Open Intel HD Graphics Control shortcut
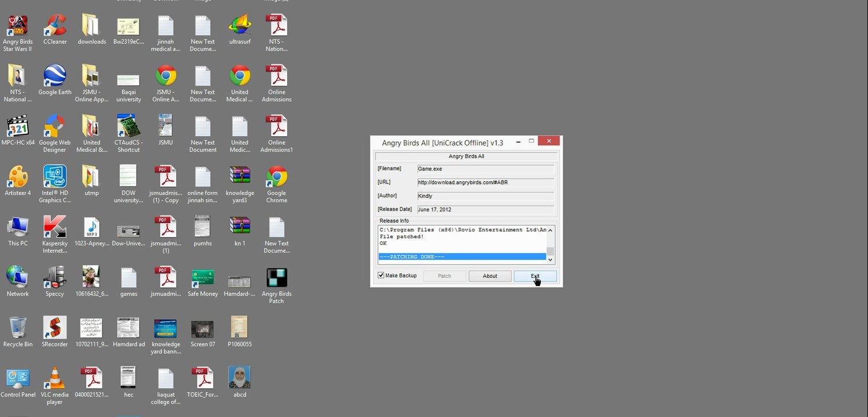This screenshot has width=868, height=417. point(54,177)
